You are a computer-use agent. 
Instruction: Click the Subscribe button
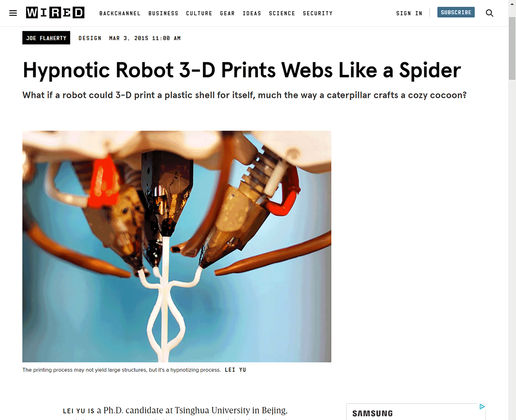pos(456,12)
